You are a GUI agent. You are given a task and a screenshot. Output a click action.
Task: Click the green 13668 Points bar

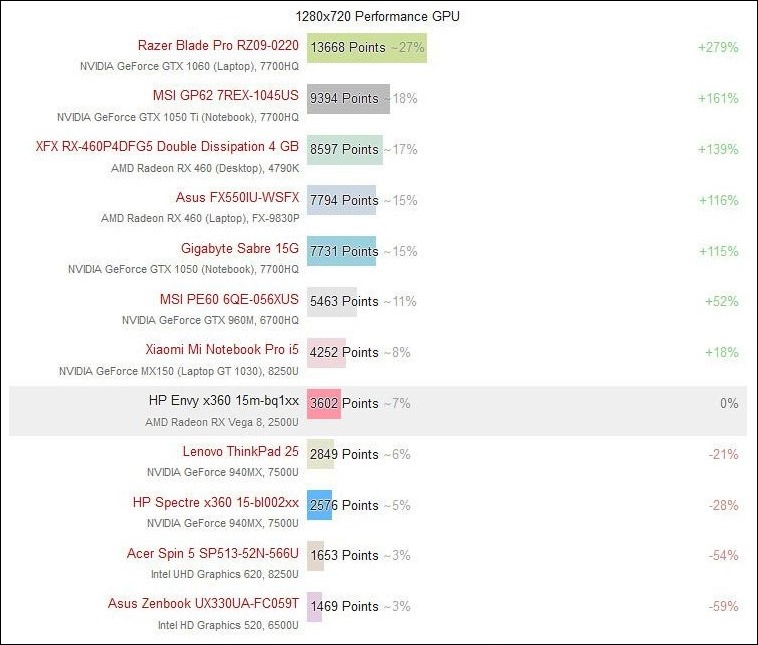366,47
